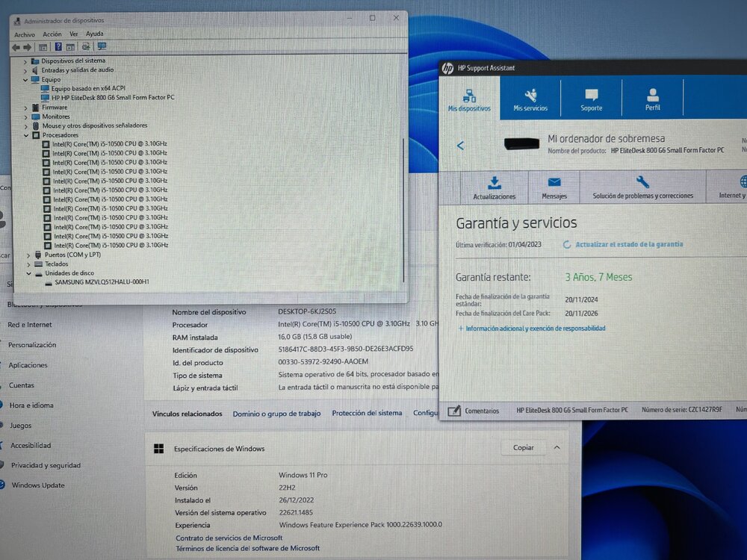Collapse Especificaciones de Windows section chevron

(557, 447)
